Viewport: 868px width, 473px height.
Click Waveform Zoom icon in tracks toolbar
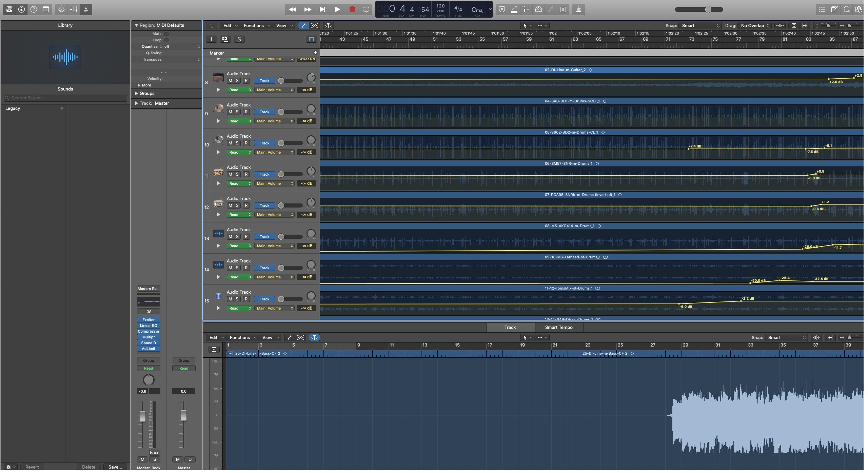780,25
